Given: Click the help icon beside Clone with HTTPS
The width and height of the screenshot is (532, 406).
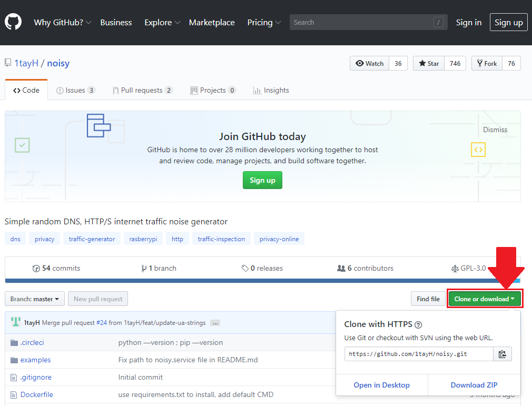Looking at the screenshot, I should 418,324.
